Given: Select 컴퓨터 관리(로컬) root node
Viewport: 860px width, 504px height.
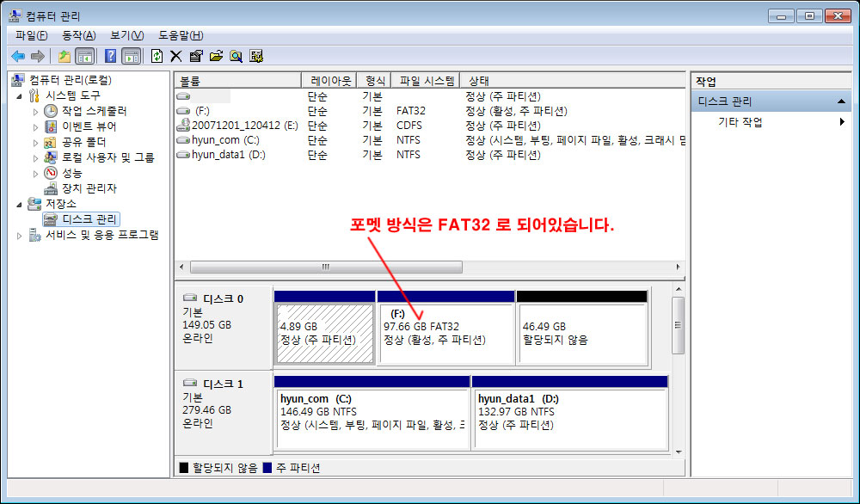Looking at the screenshot, I should point(71,80).
